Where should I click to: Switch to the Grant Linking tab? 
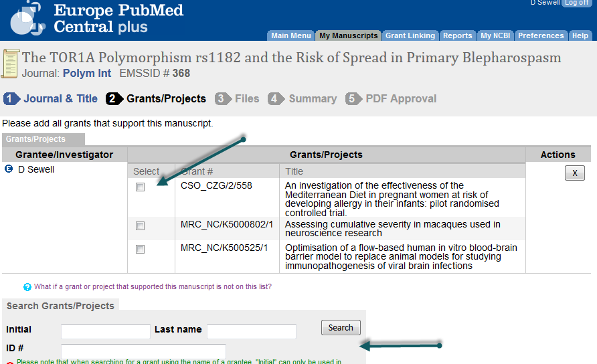[x=410, y=36]
